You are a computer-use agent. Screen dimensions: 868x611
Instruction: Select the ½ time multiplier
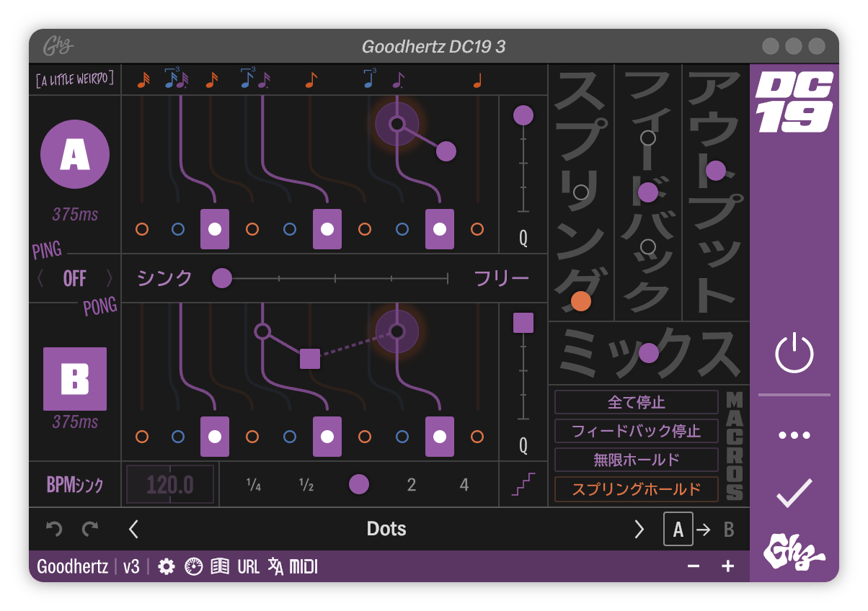click(x=306, y=485)
